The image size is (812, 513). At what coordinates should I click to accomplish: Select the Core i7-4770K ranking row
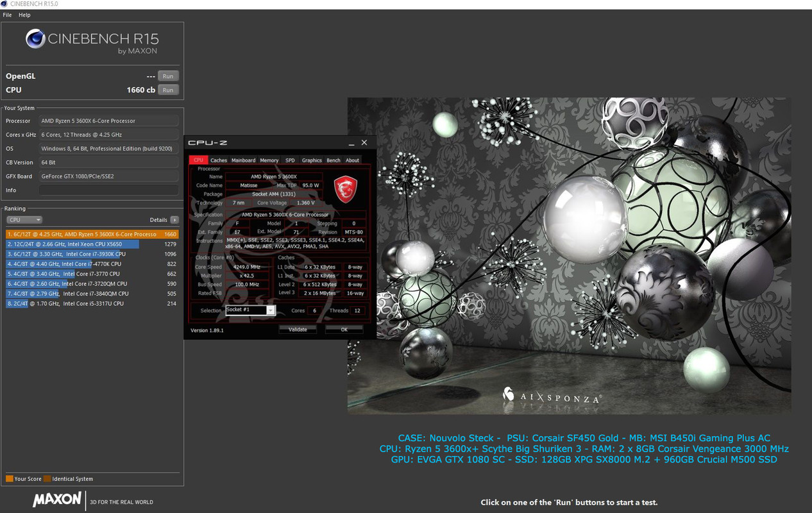pyautogui.click(x=92, y=264)
